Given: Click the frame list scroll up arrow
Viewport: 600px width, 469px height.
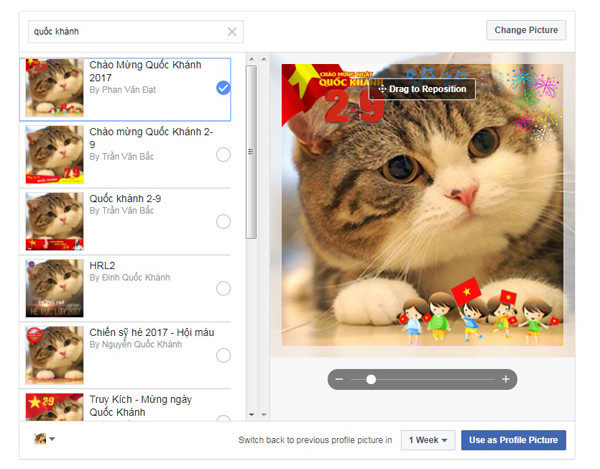Looking at the screenshot, I should (251, 59).
